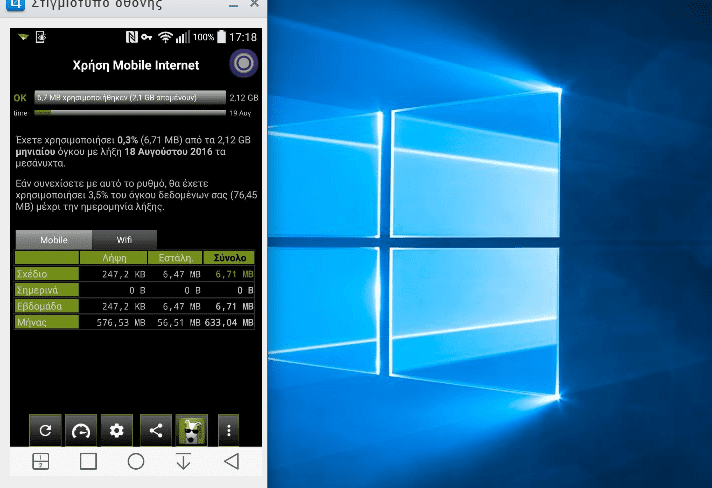
Task: Switch to the Wifi tab
Action: point(124,240)
